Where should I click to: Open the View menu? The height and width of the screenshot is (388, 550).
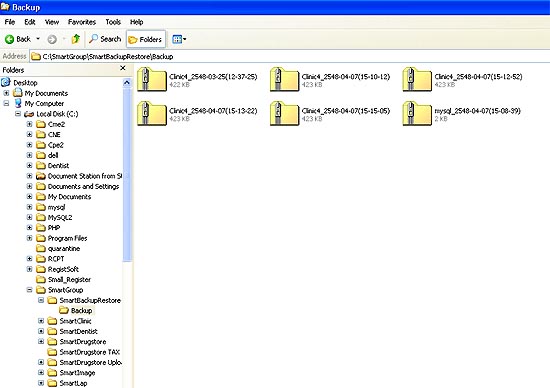pyautogui.click(x=52, y=22)
